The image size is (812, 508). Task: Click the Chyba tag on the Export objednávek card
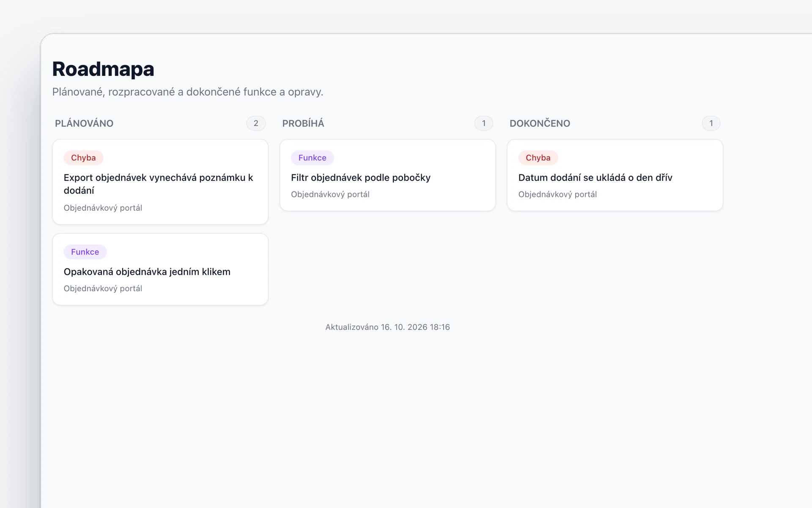pos(83,158)
